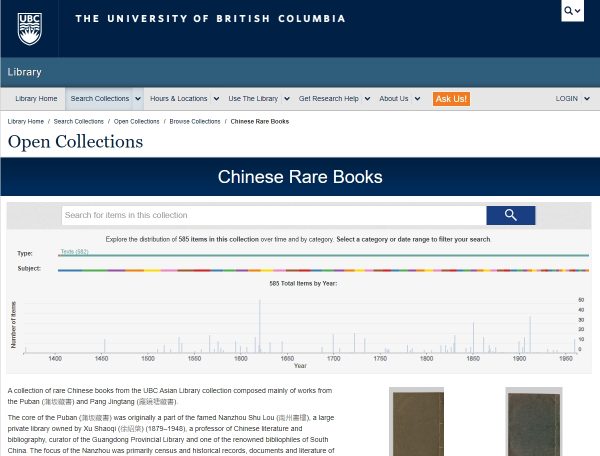Open the first rare book cover thumbnail
The width and height of the screenshot is (600, 456).
pyautogui.click(x=416, y=422)
